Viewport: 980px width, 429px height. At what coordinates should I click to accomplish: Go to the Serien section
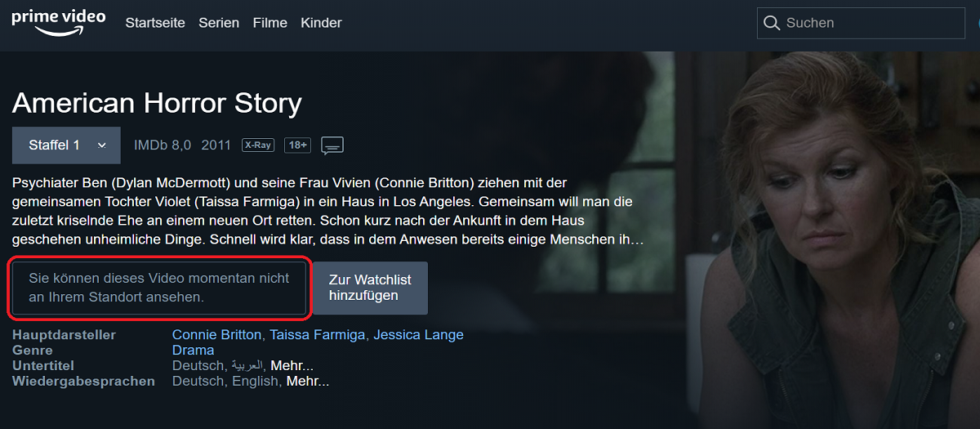219,23
